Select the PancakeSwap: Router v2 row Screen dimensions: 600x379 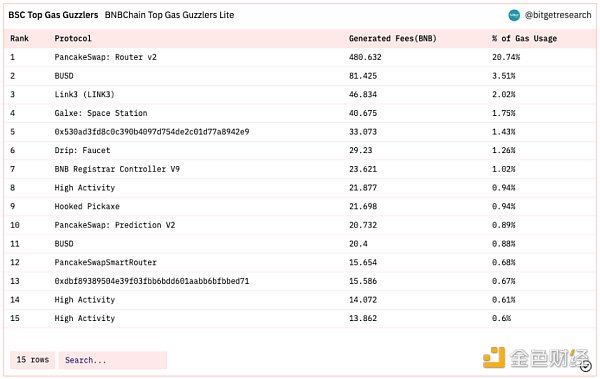coord(300,57)
